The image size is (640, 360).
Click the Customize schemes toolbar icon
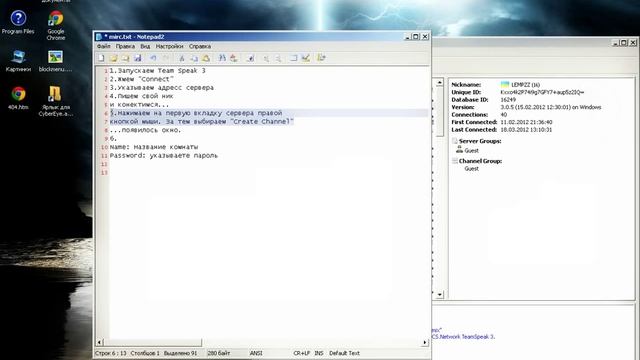[x=306, y=58]
